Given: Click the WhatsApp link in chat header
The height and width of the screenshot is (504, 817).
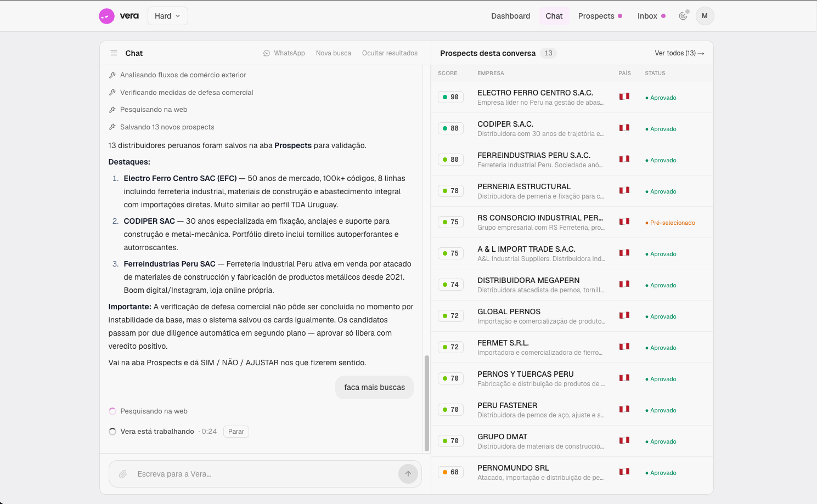Looking at the screenshot, I should pos(284,53).
